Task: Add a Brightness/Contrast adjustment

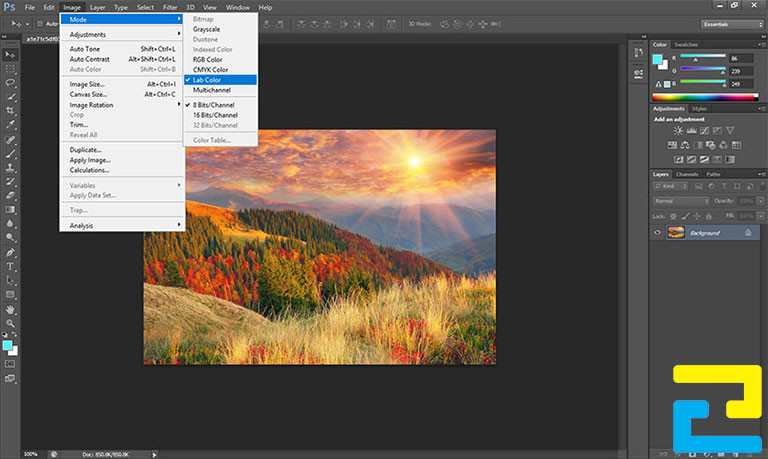Action: (x=678, y=130)
